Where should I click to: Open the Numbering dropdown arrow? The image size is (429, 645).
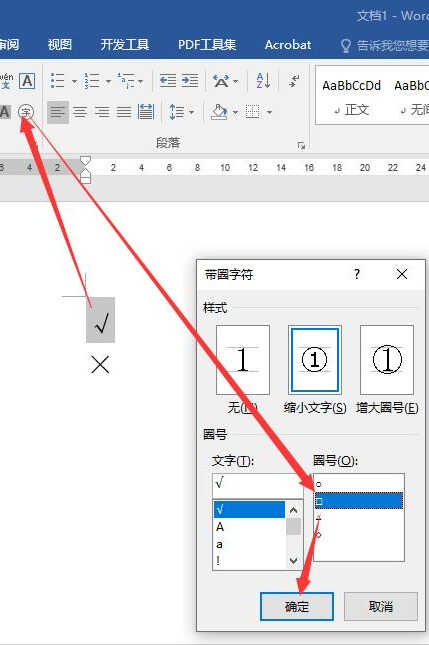pos(109,81)
